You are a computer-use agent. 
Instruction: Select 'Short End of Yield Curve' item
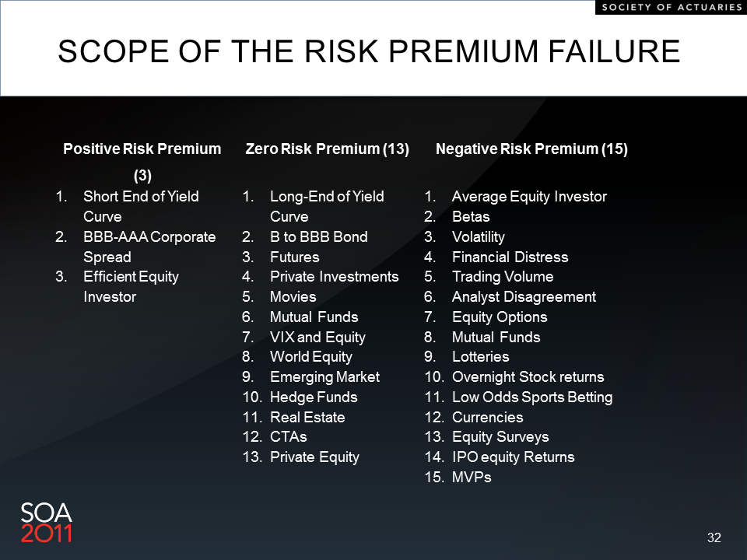[141, 206]
